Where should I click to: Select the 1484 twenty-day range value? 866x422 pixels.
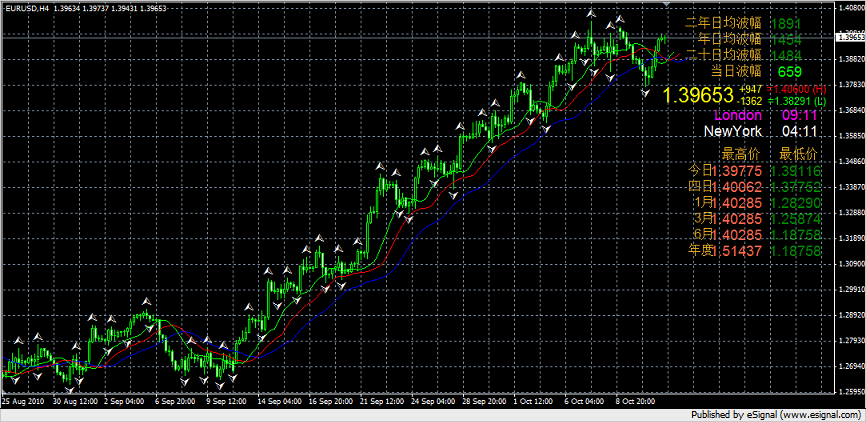(x=786, y=55)
